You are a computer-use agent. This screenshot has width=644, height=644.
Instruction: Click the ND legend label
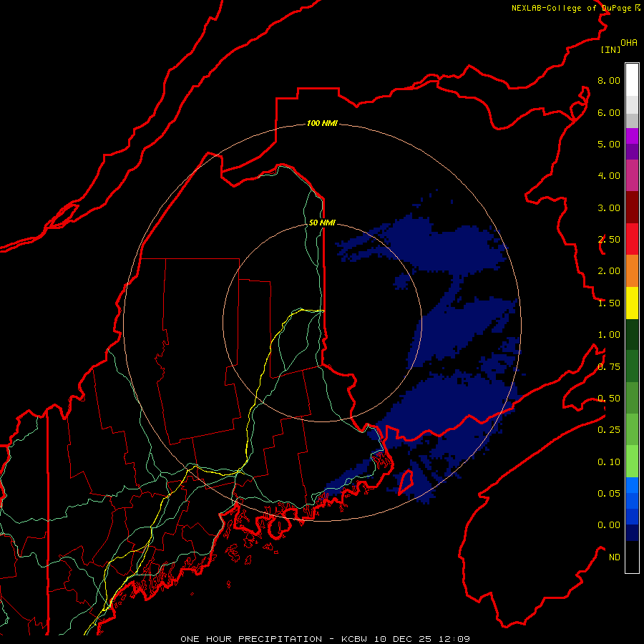615,557
